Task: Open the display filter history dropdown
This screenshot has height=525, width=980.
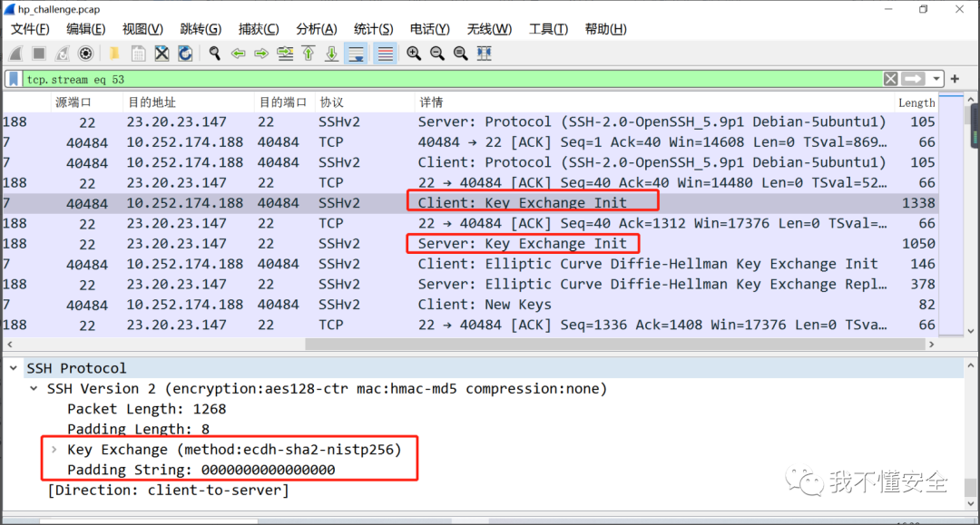Action: [x=936, y=79]
